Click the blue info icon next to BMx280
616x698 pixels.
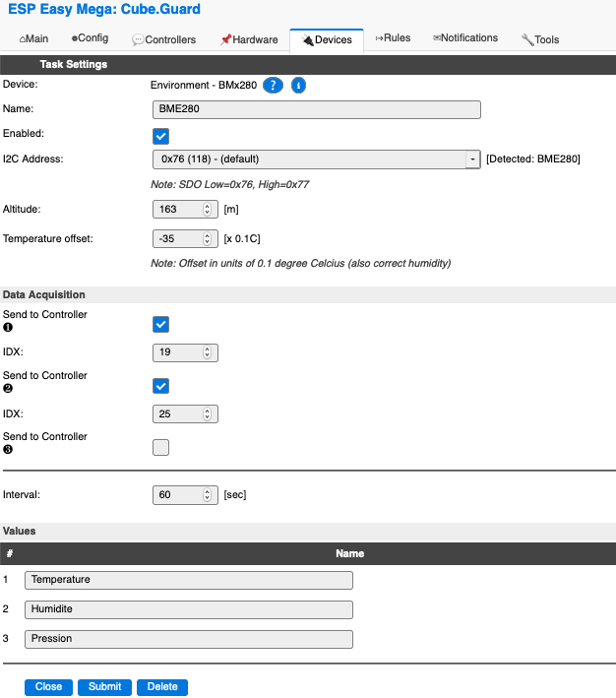298,86
